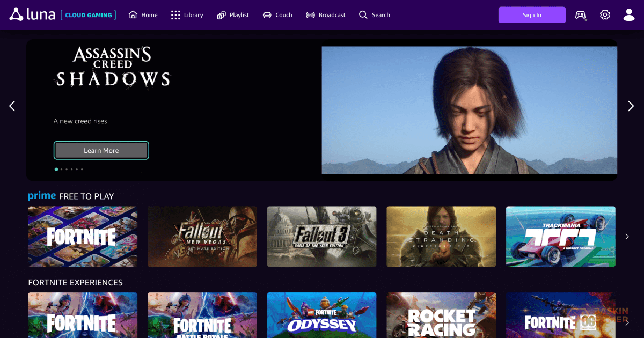Open the LEGO Fortnite Odyssey tile

tap(322, 315)
